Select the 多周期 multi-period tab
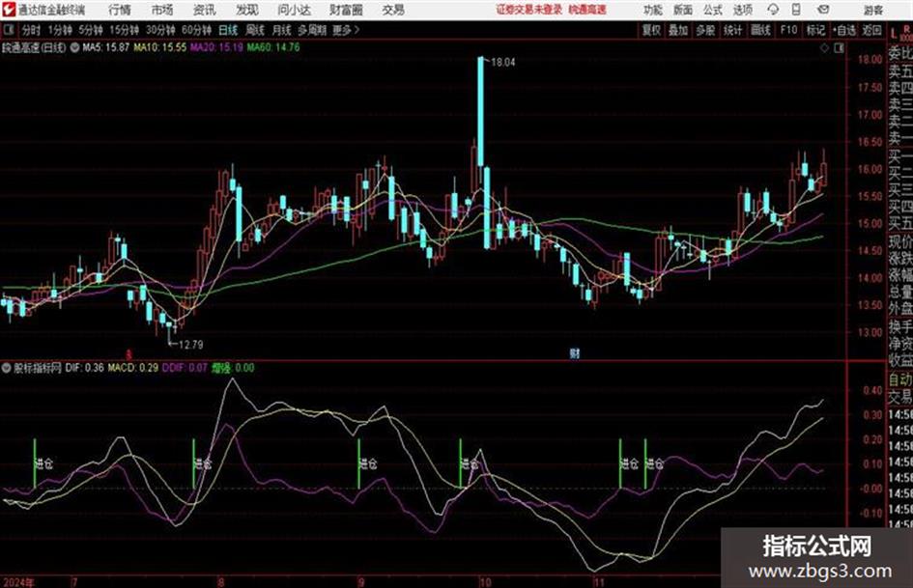 [x=312, y=30]
